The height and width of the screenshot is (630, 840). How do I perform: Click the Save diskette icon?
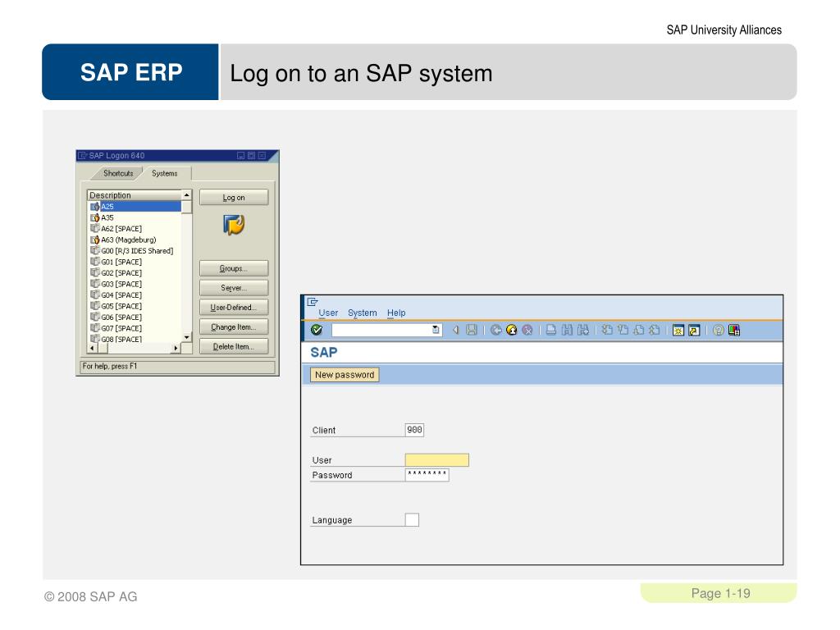click(472, 330)
